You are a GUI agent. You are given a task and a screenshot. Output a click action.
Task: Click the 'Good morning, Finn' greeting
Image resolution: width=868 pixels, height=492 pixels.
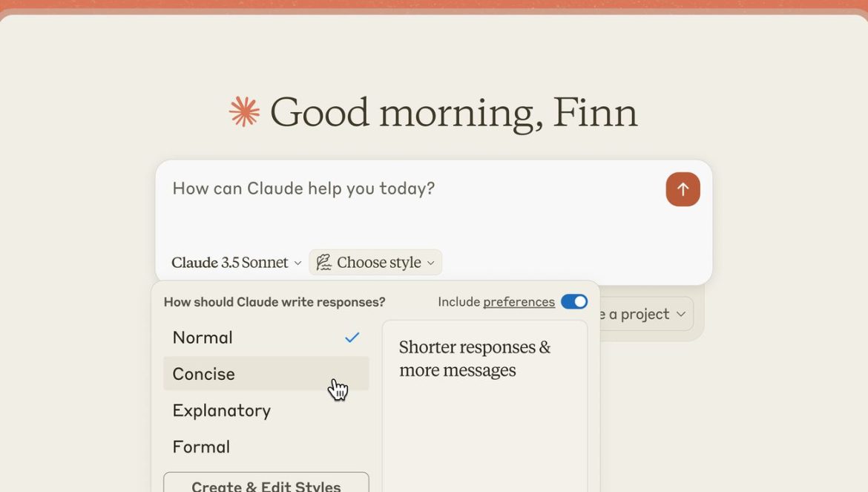pos(453,113)
